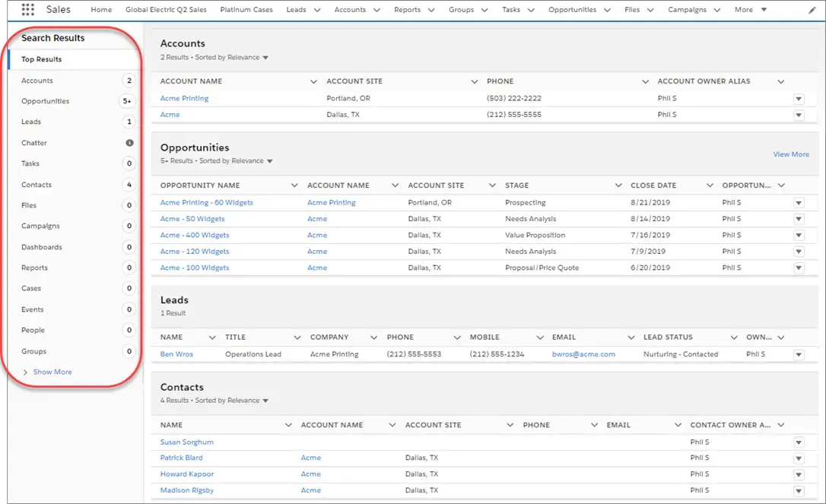Expand the Opportunities tab dropdown chevron
The image size is (826, 504).
(608, 10)
